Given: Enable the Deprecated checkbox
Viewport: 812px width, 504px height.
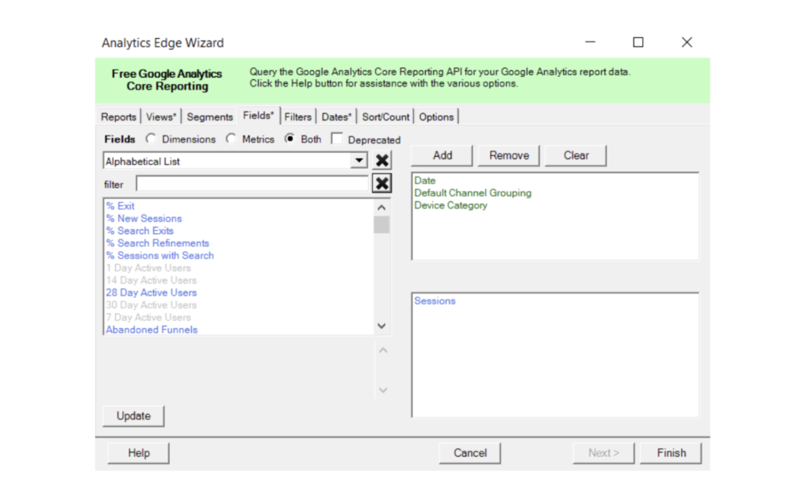Looking at the screenshot, I should (x=337, y=139).
